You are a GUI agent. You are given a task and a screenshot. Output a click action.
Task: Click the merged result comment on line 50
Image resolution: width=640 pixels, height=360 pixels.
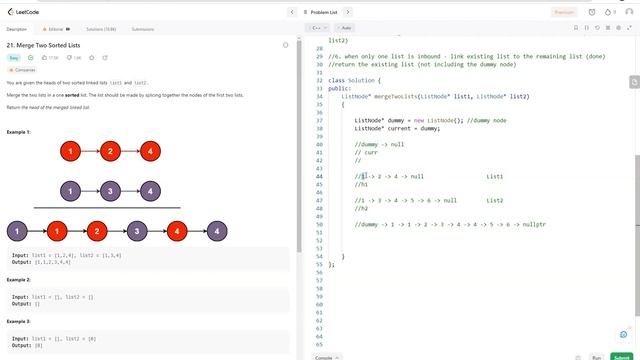tap(450, 224)
